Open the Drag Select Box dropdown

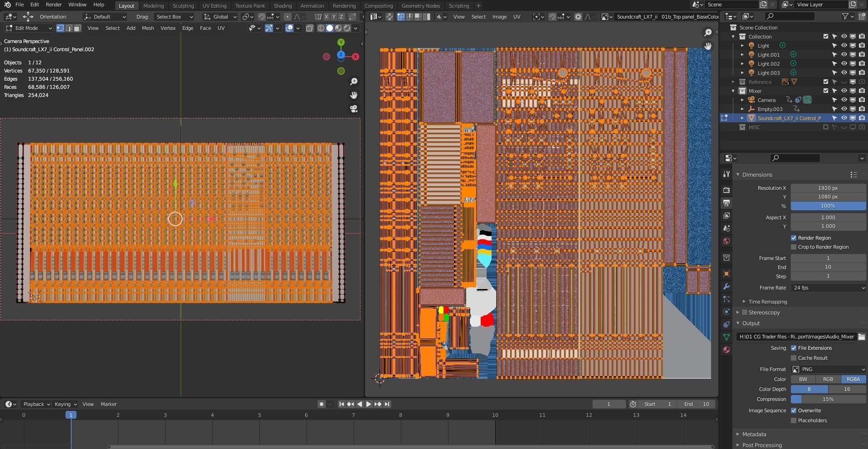point(173,17)
